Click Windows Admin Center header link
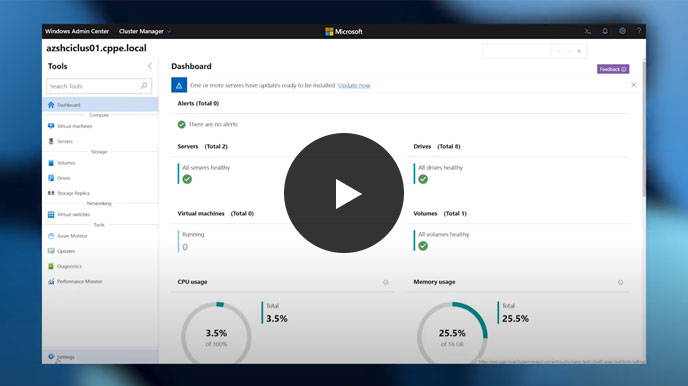Image resolution: width=688 pixels, height=386 pixels. (x=77, y=31)
